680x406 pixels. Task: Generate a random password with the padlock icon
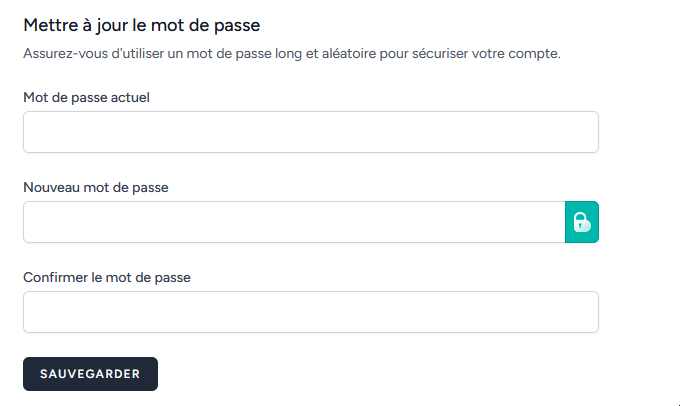tap(582, 222)
